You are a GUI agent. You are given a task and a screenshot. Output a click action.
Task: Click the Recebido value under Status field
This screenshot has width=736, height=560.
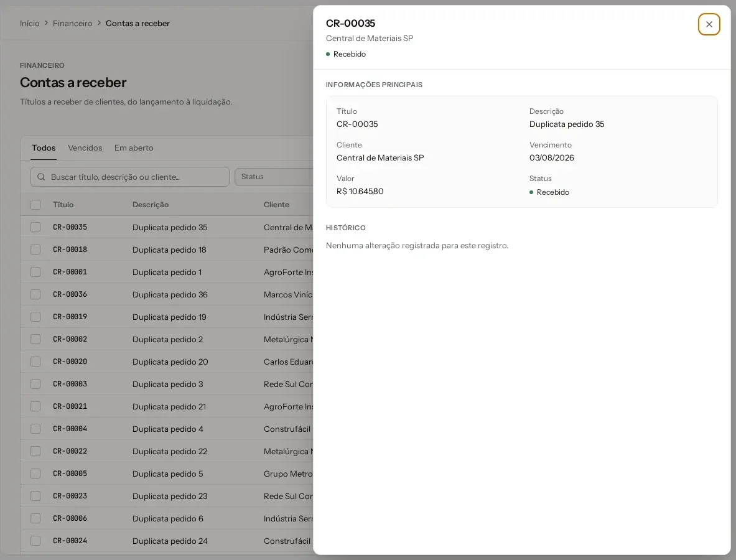549,192
